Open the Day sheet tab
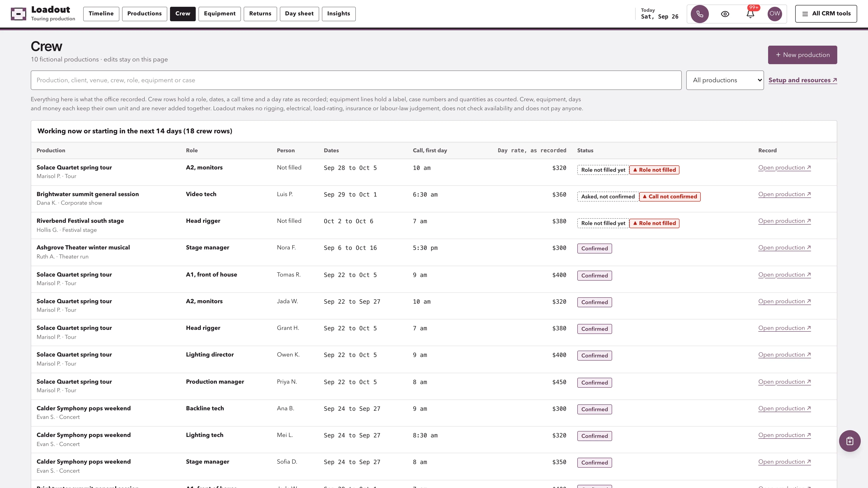 (299, 14)
